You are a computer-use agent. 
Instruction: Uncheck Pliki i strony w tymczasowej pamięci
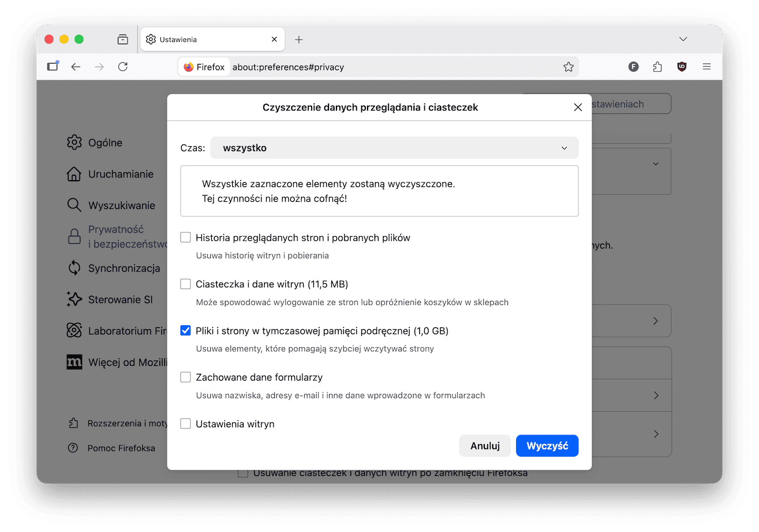pyautogui.click(x=185, y=330)
